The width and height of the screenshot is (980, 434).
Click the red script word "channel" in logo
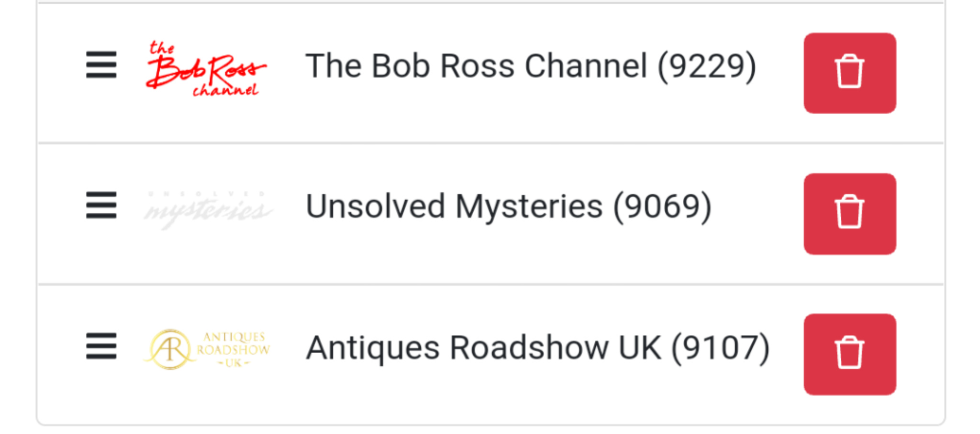pyautogui.click(x=225, y=90)
